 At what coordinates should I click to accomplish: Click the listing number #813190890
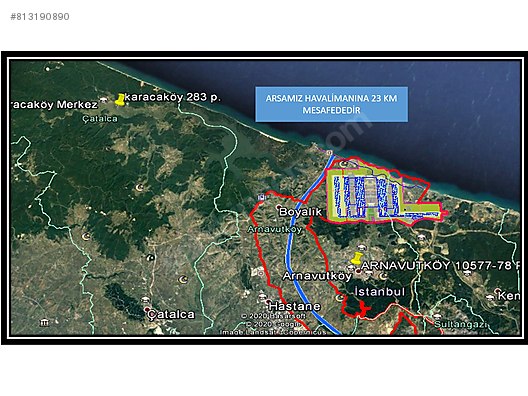tap(40, 16)
